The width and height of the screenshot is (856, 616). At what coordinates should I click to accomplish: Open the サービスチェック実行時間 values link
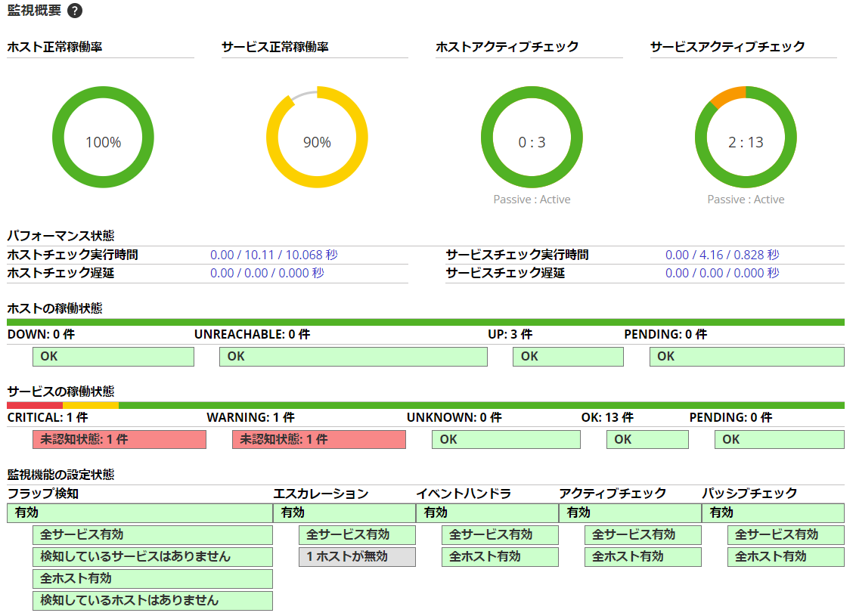722,255
